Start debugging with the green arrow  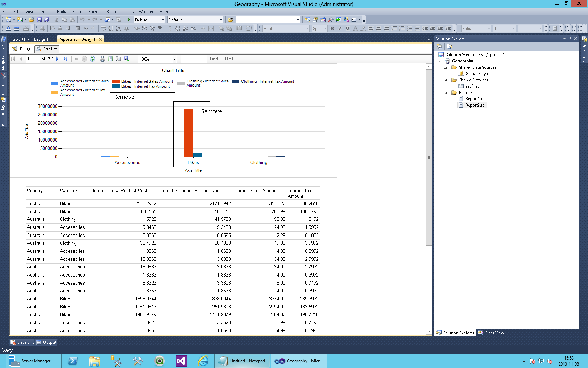pyautogui.click(x=129, y=20)
